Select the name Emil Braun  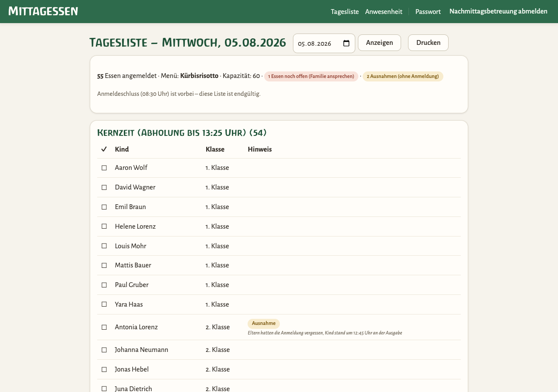coord(130,207)
